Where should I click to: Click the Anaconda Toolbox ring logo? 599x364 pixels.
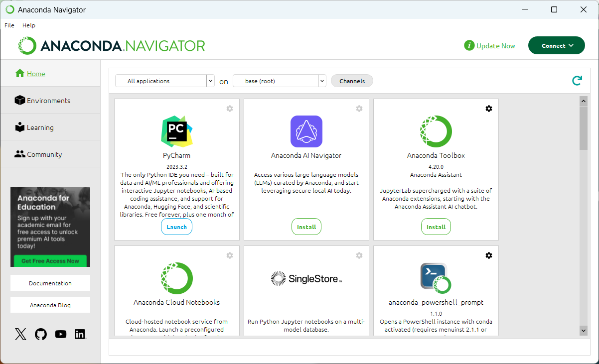436,131
